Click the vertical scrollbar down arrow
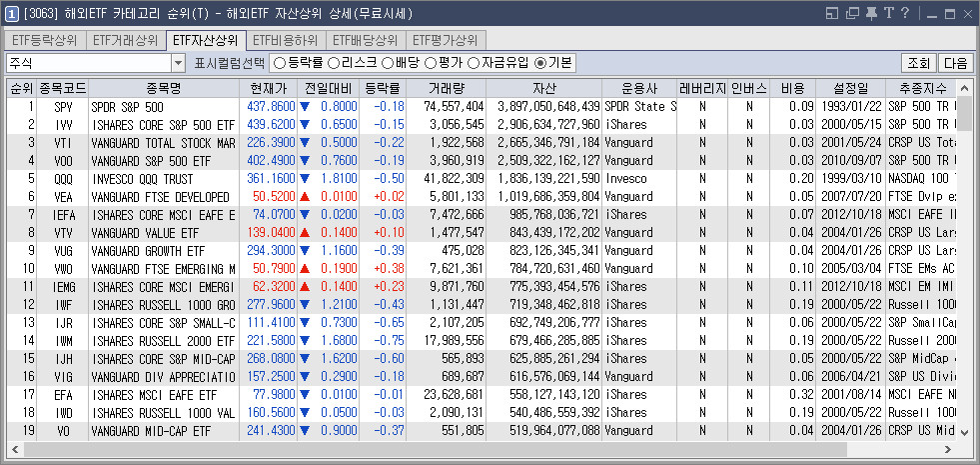Image resolution: width=980 pixels, height=465 pixels. tap(965, 432)
